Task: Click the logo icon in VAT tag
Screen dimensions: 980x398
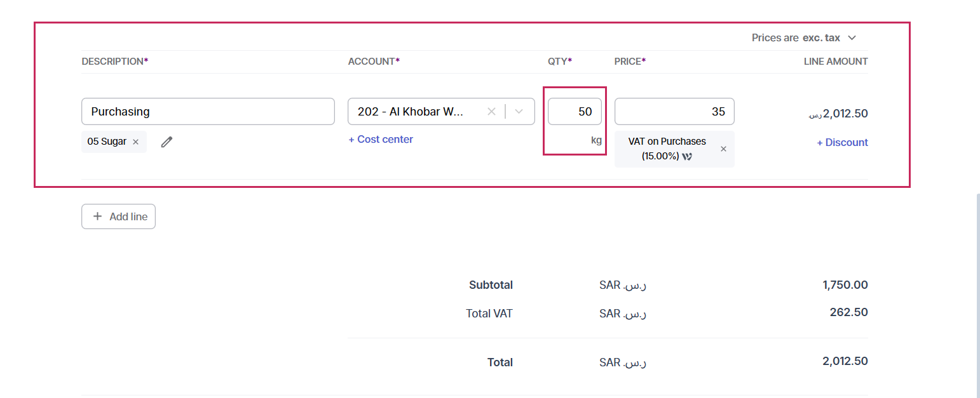Action: click(x=687, y=156)
